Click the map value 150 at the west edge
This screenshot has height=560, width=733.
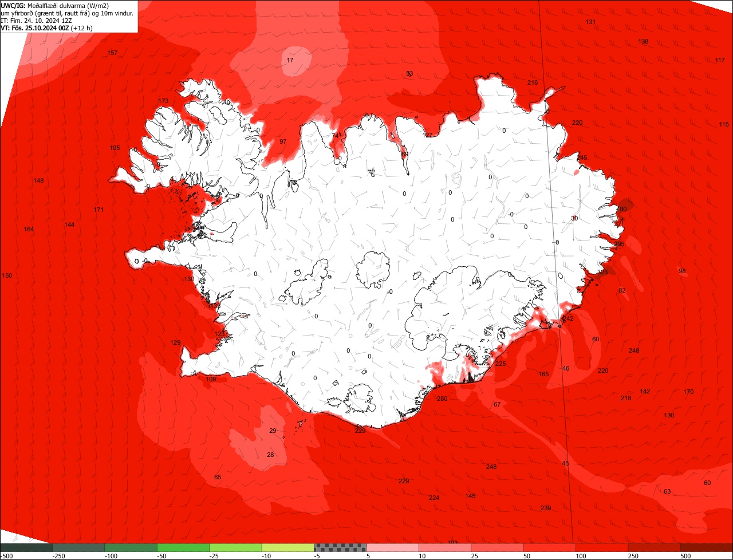[7, 275]
